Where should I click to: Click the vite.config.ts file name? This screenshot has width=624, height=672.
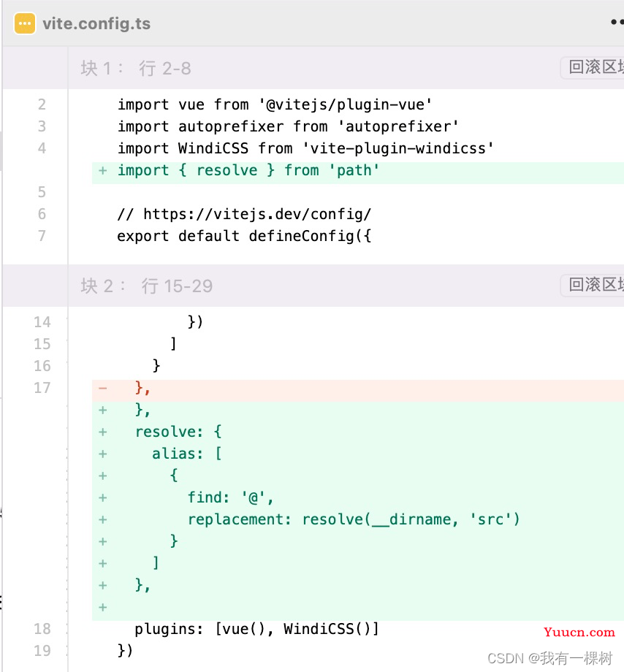pos(96,23)
